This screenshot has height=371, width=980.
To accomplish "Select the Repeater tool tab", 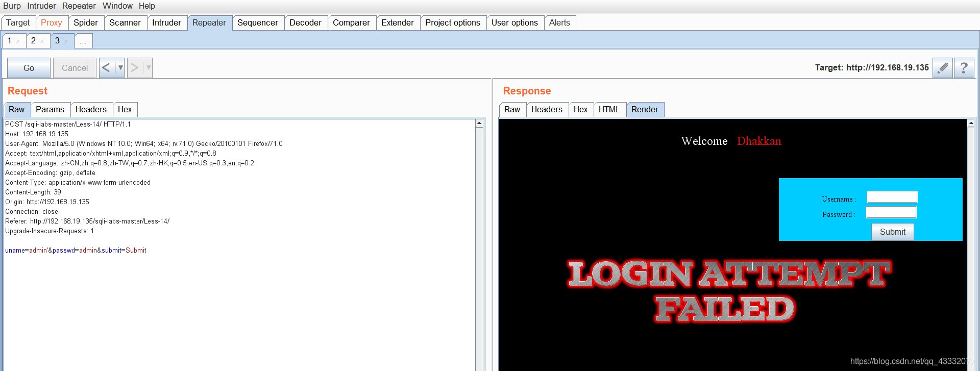I will [209, 23].
